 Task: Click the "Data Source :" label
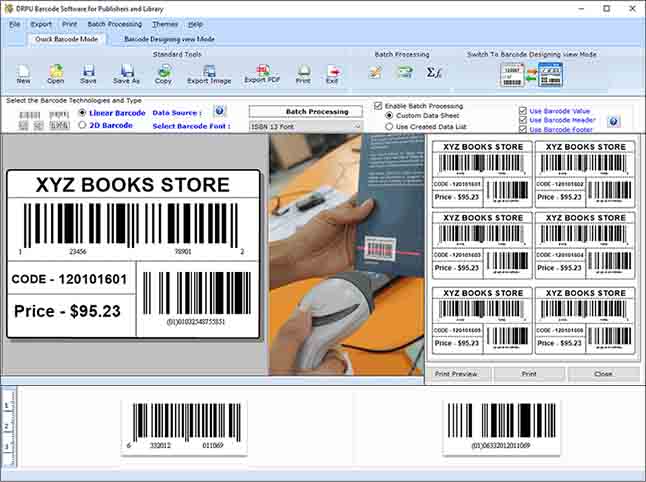coord(177,112)
